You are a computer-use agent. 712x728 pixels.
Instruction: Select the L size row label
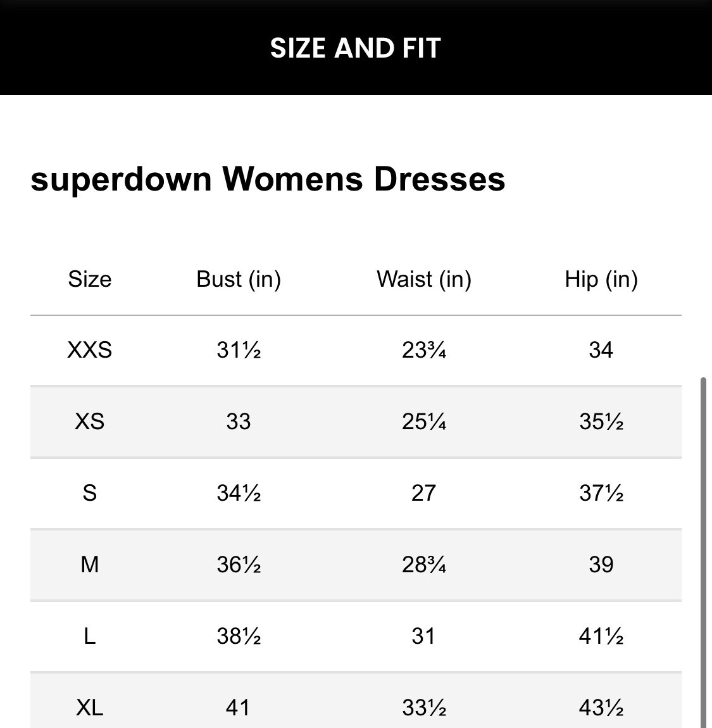[90, 636]
